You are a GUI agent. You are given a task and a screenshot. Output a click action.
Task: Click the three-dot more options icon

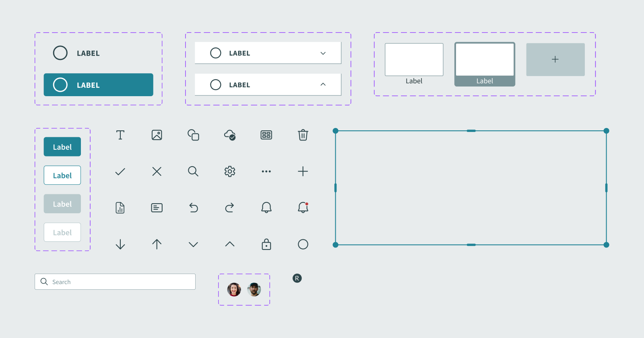pos(266,171)
